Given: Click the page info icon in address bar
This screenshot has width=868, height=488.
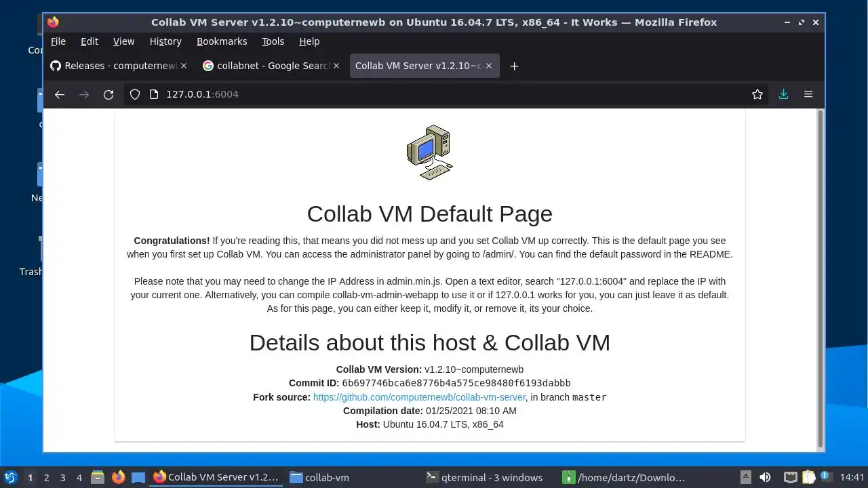Looking at the screenshot, I should (153, 94).
